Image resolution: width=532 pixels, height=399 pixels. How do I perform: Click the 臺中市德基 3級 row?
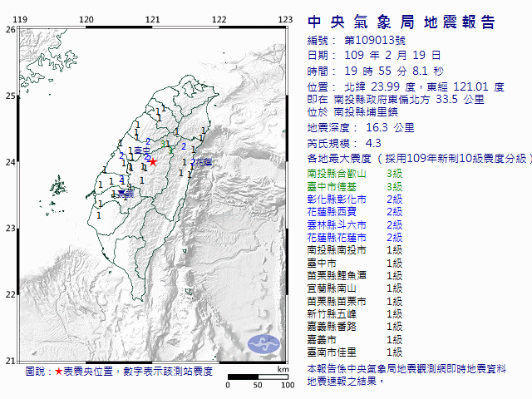(355, 186)
